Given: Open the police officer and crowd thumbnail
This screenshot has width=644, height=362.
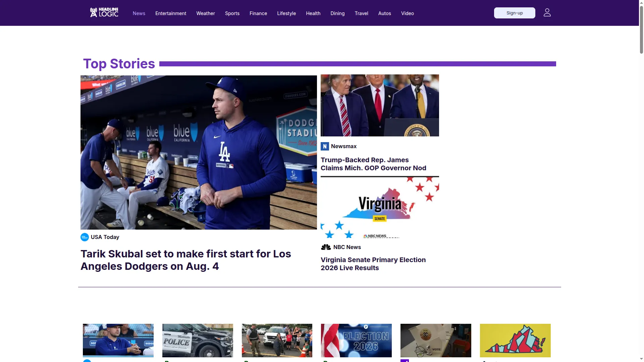Looking at the screenshot, I should tap(277, 341).
